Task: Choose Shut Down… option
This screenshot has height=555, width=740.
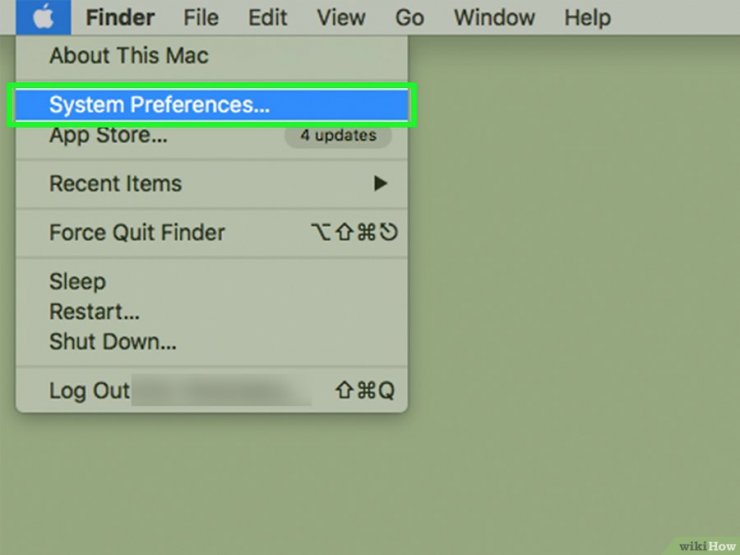Action: click(212, 342)
